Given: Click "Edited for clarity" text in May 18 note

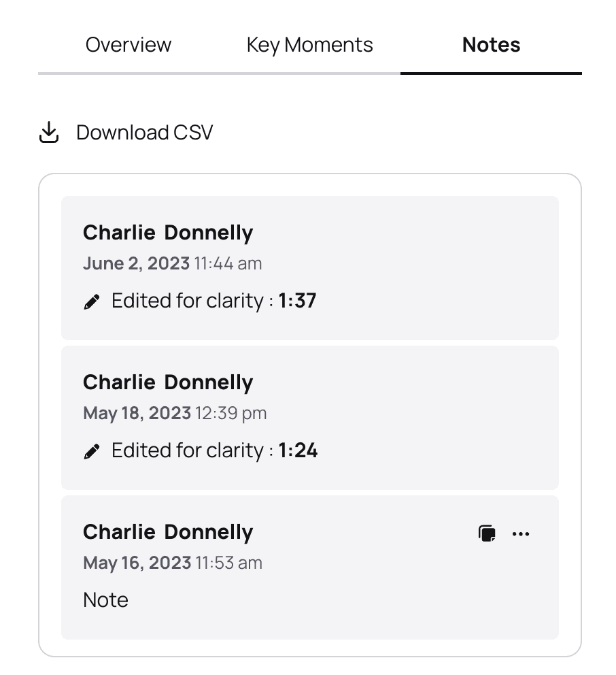Looking at the screenshot, I should click(187, 450).
